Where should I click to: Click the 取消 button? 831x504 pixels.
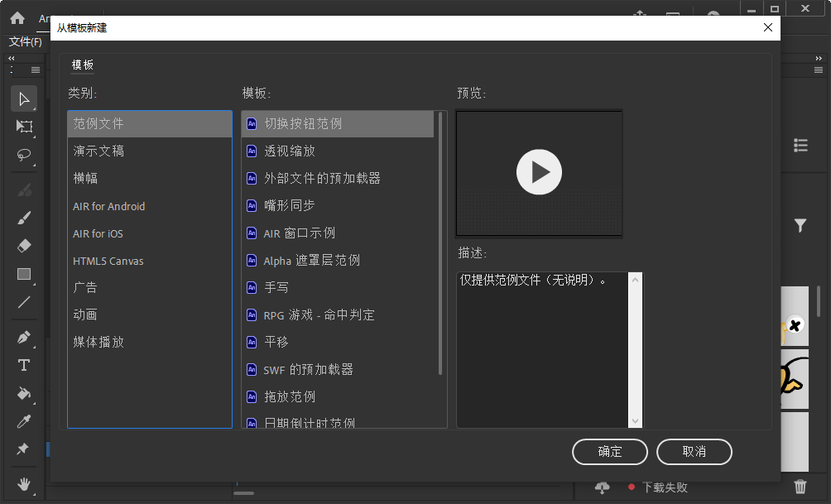coord(694,452)
